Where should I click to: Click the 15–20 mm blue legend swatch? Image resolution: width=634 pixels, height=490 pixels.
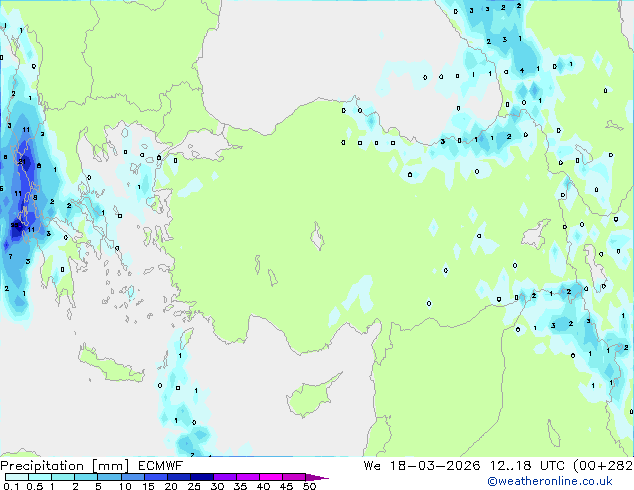click(x=155, y=477)
